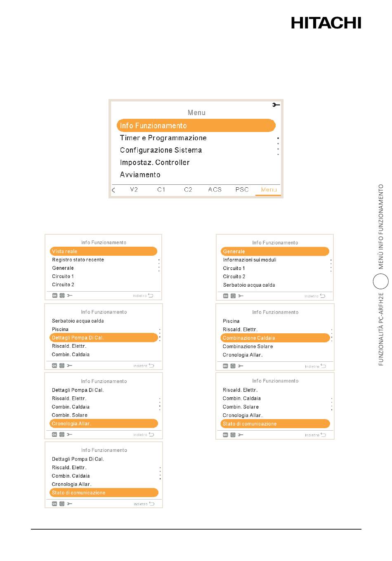Choose Configurazione Sistema in the Menu list
This screenshot has height=561, width=392.
161,150
